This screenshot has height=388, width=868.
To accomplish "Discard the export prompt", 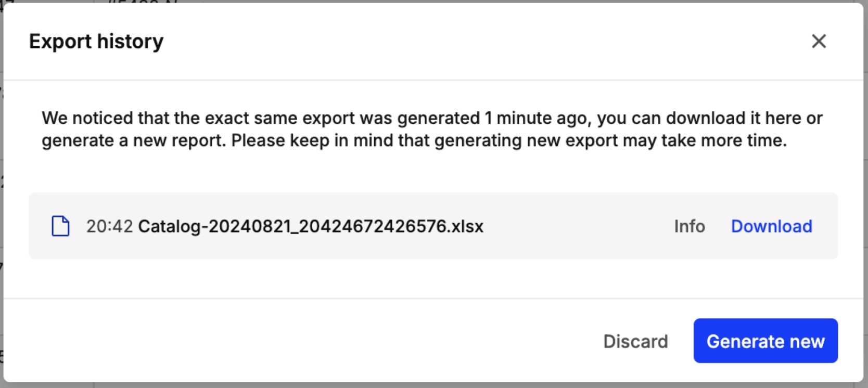I will tap(635, 341).
